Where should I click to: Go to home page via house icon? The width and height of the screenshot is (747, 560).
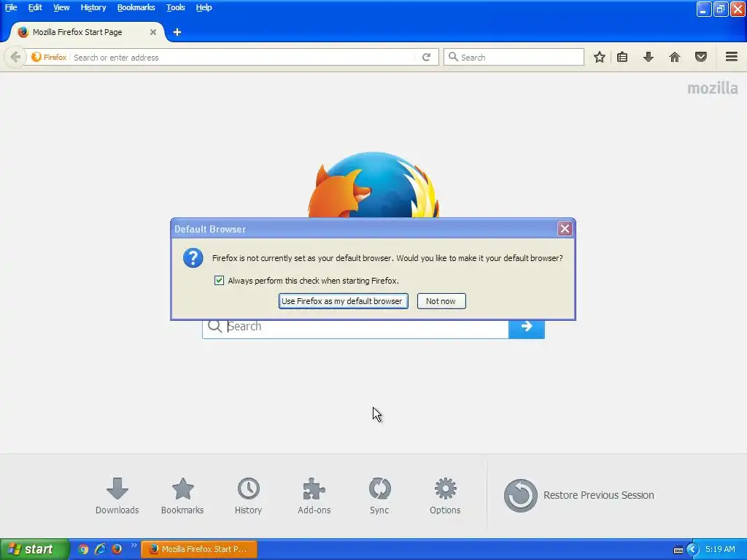pos(675,57)
